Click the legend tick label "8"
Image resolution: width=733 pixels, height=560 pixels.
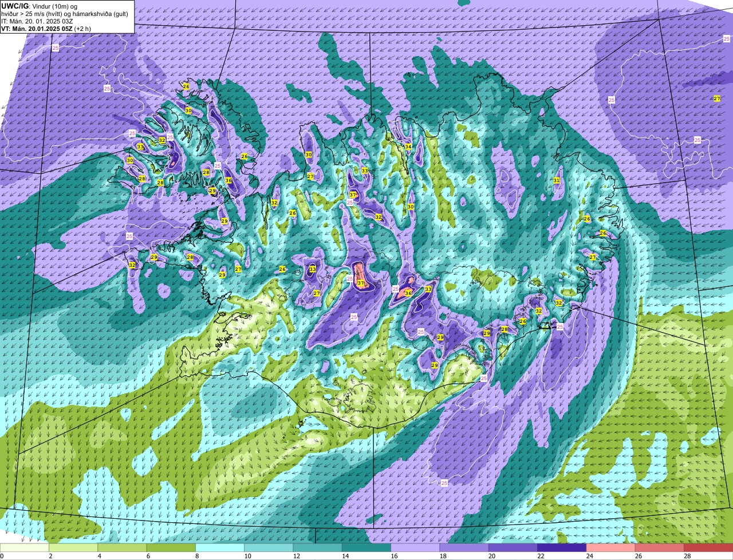point(196,556)
